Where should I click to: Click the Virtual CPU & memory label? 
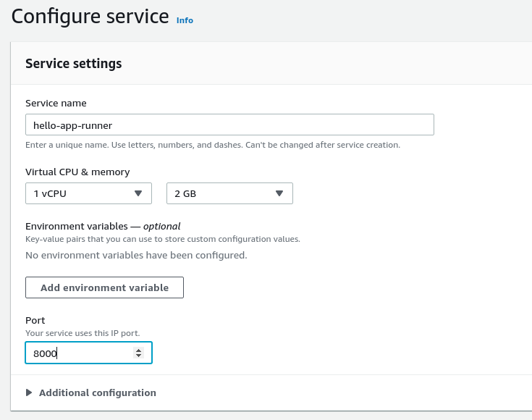(77, 172)
